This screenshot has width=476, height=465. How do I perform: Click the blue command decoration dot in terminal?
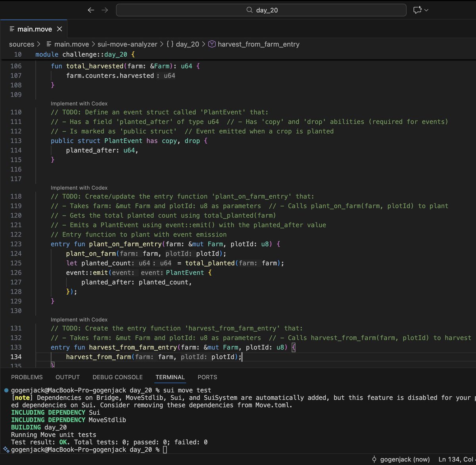(6, 390)
